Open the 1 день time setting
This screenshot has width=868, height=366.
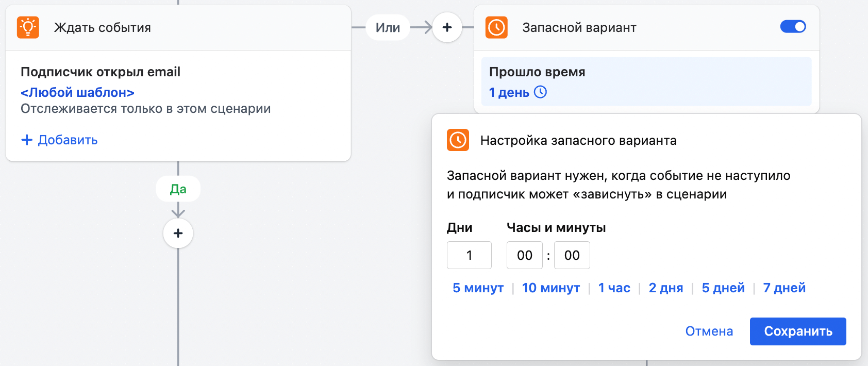coord(509,92)
